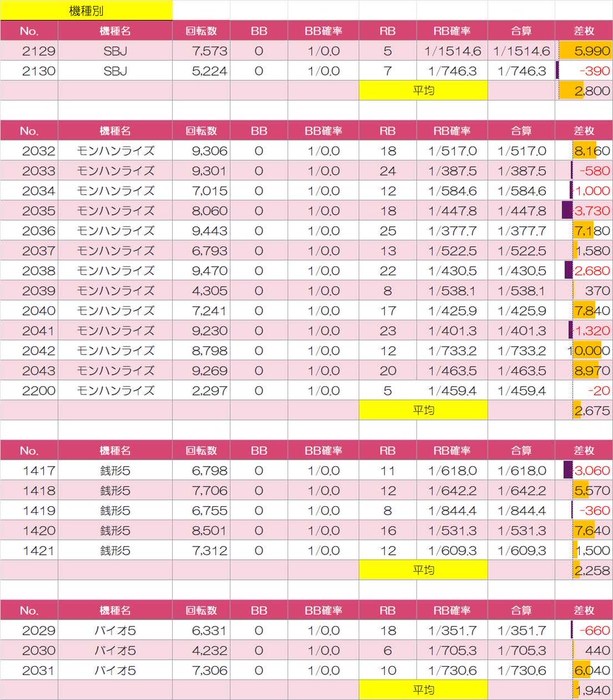Select machine number 1421
Viewport: 613px width, 700px height.
tap(38, 550)
